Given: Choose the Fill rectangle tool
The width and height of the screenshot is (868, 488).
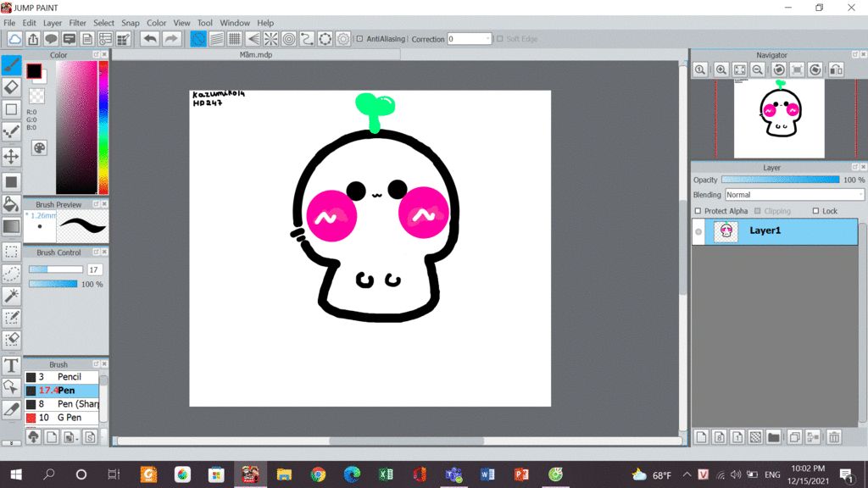Looking at the screenshot, I should [12, 182].
